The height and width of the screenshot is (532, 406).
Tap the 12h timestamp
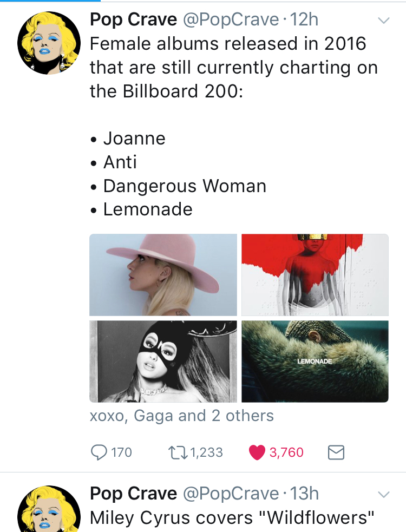point(304,20)
